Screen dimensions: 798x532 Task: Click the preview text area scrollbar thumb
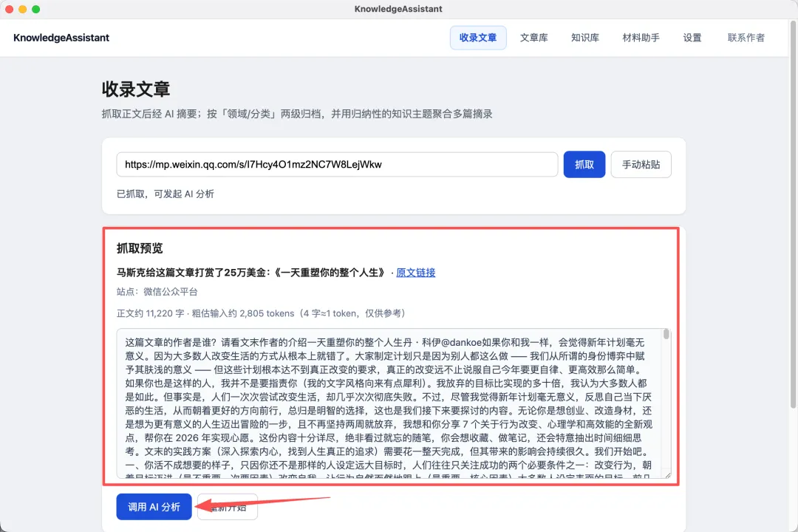point(666,335)
